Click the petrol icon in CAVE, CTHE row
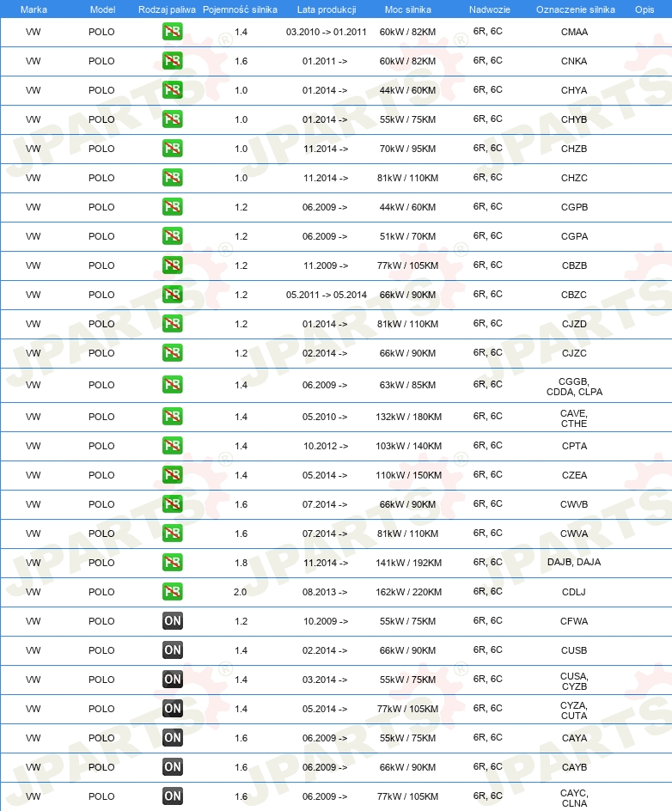The image size is (672, 811). (x=172, y=417)
